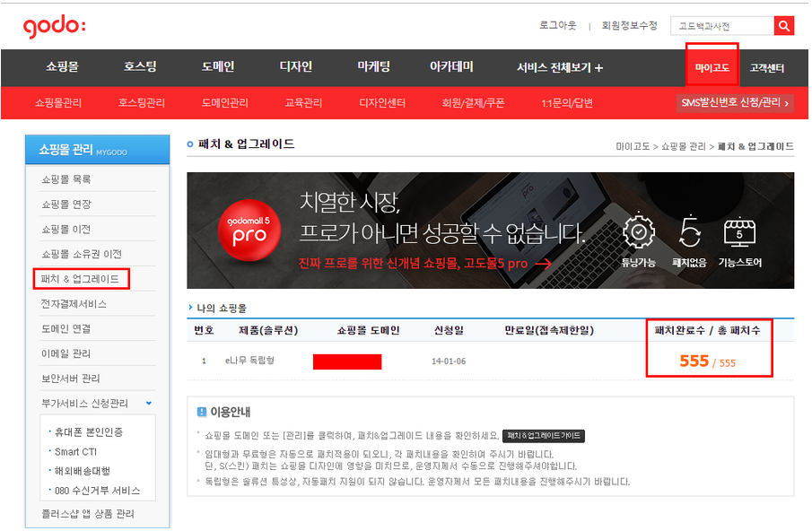Click the 튜닝가능 gear icon in banner
Viewport: 812px width, 531px height.
coord(638,231)
